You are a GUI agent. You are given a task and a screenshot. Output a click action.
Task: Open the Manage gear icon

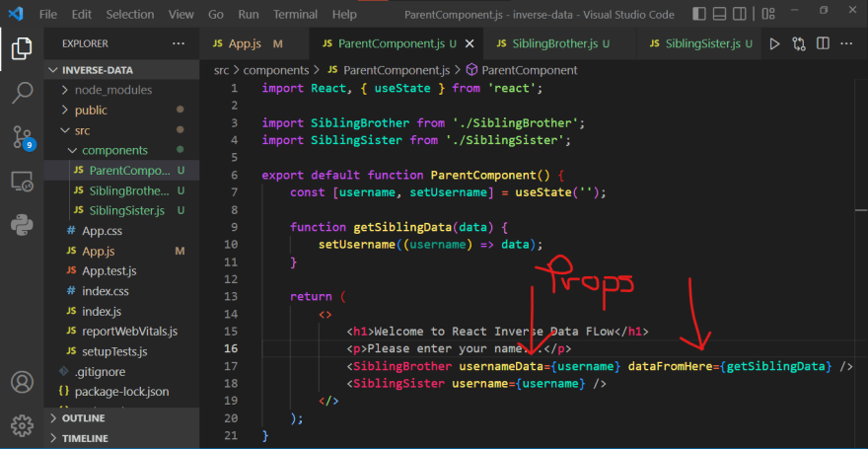pyautogui.click(x=22, y=425)
